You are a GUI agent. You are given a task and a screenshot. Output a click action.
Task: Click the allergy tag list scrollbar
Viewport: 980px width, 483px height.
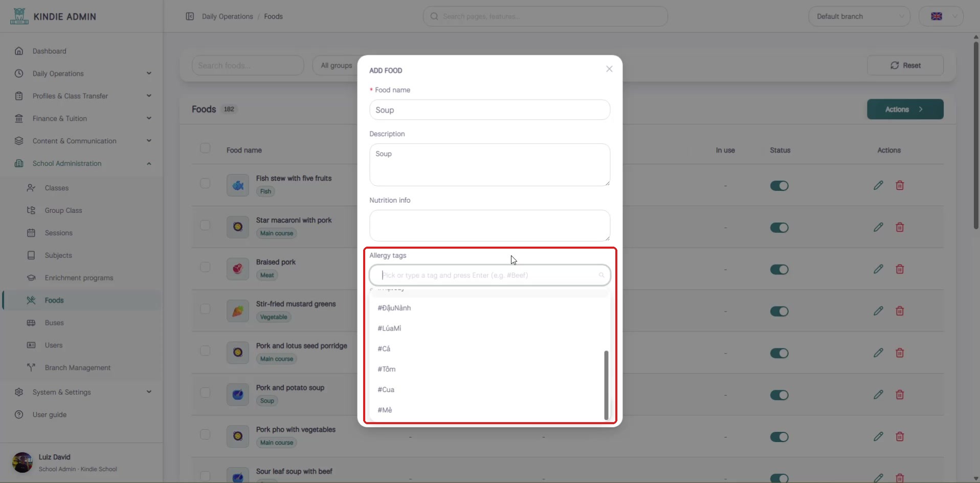(x=606, y=385)
